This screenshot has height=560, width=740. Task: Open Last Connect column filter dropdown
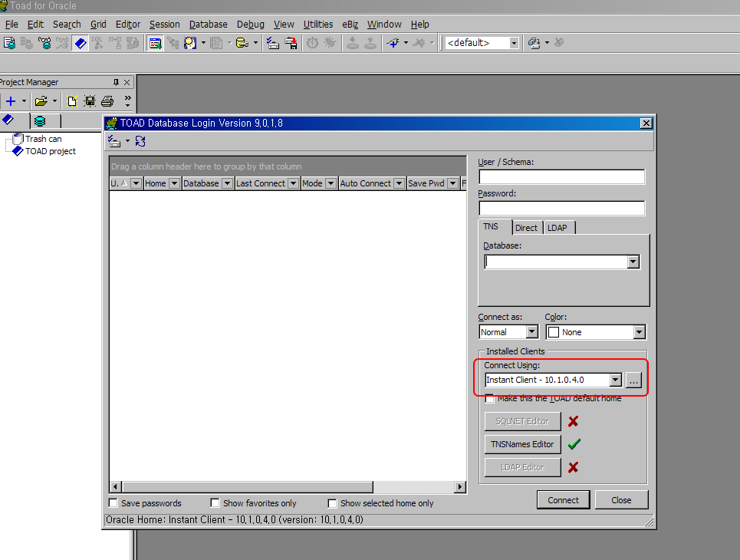point(293,183)
